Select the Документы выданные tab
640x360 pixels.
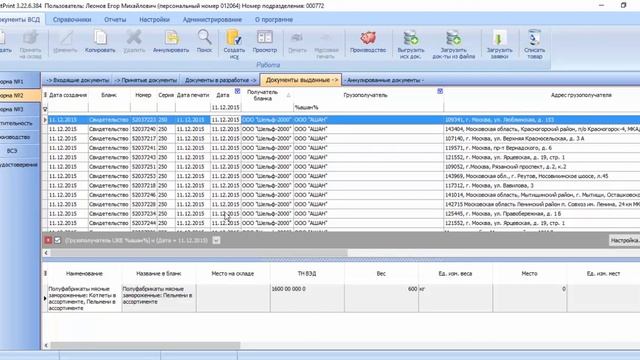pos(302,80)
